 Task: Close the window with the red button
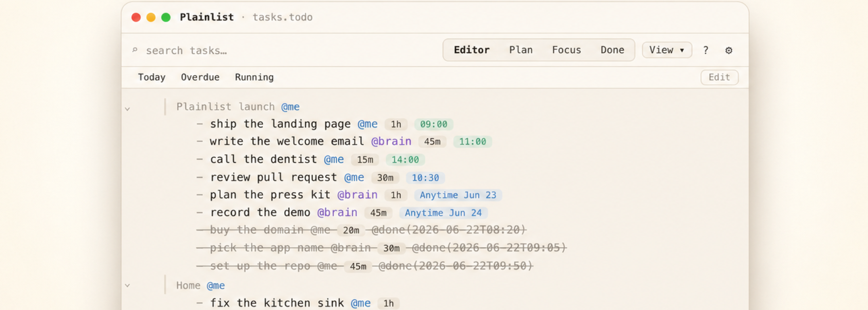click(136, 17)
